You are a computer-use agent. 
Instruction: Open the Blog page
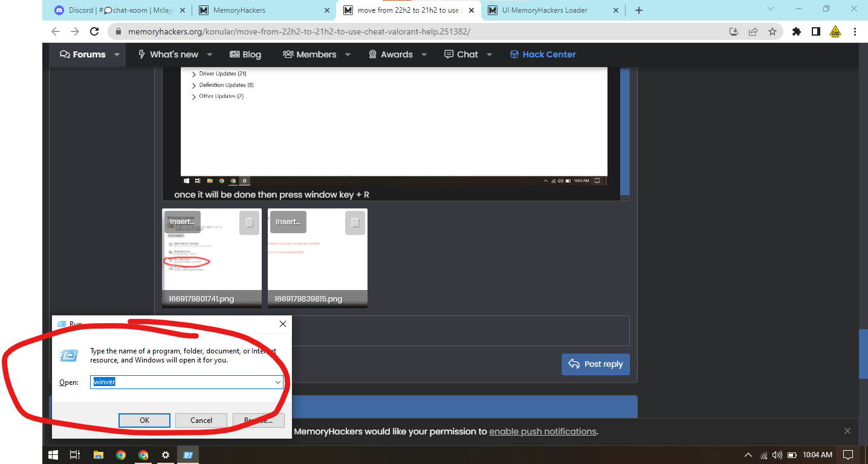tap(245, 54)
